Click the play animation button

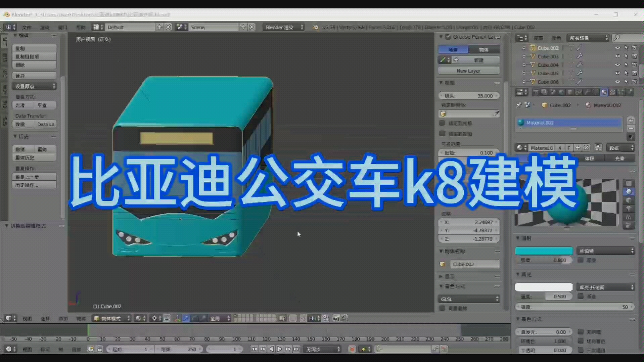pyautogui.click(x=279, y=349)
